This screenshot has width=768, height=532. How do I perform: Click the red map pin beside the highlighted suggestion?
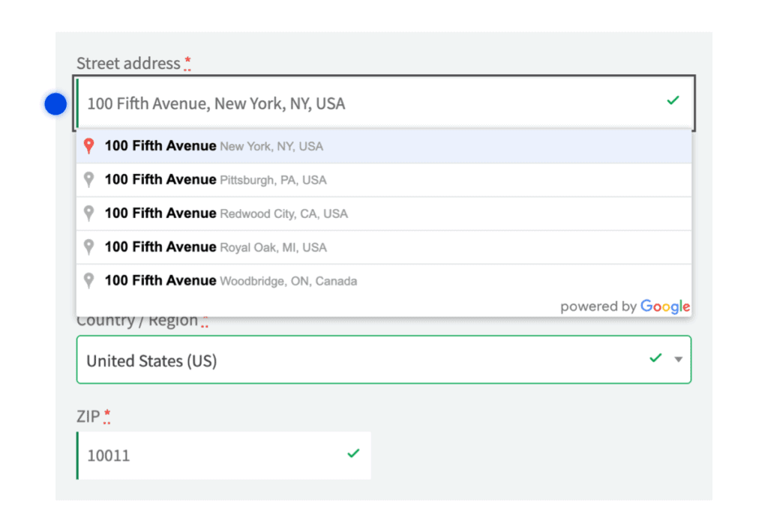coord(88,145)
